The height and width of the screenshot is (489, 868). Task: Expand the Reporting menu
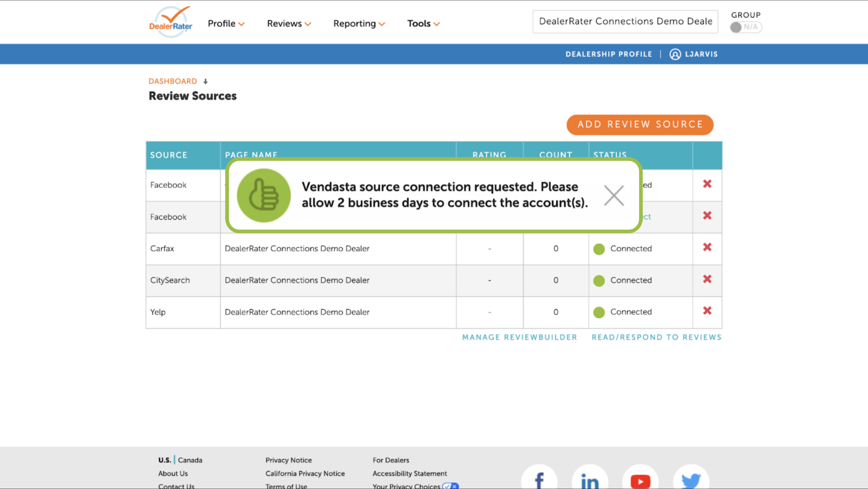click(x=359, y=23)
